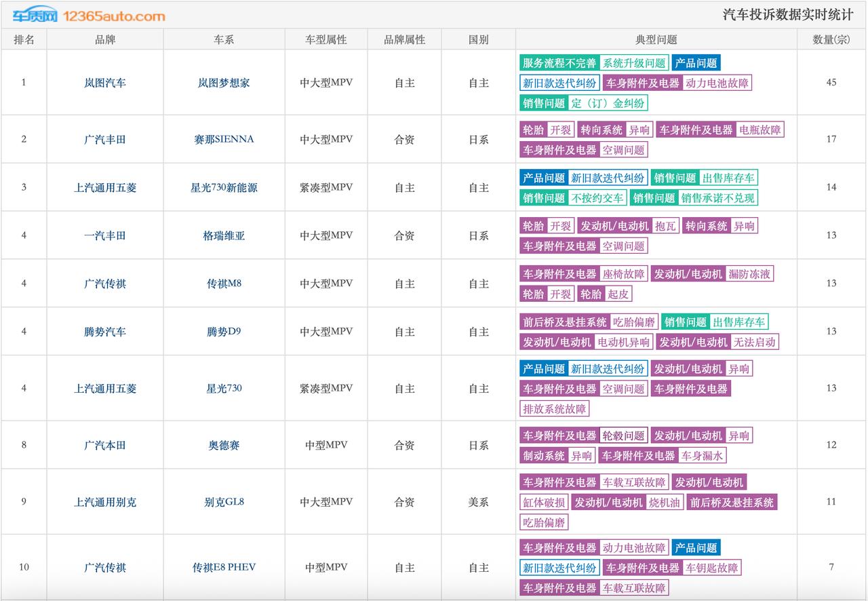Open 广汽传祺 in the 传祺E8 PHEV row
The height and width of the screenshot is (601, 868).
coord(105,567)
